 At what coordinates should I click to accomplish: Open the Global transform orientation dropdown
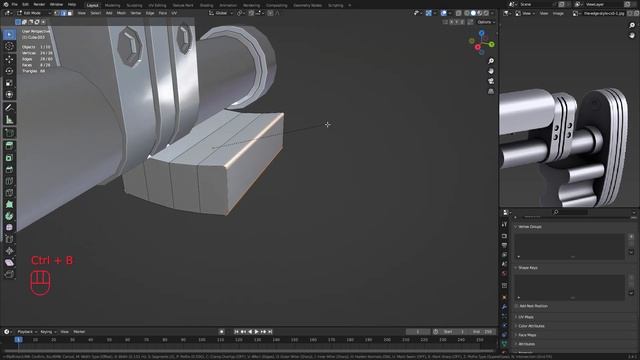click(221, 13)
